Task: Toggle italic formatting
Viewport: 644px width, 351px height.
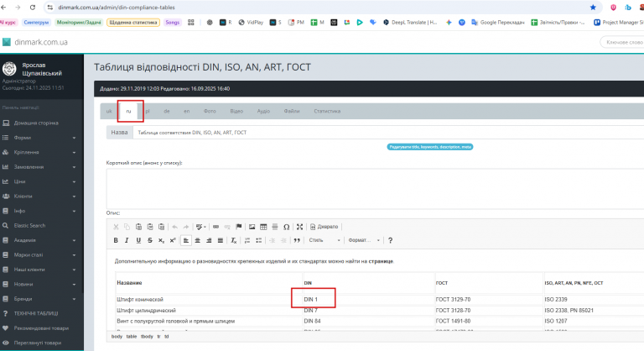Action: 127,240
